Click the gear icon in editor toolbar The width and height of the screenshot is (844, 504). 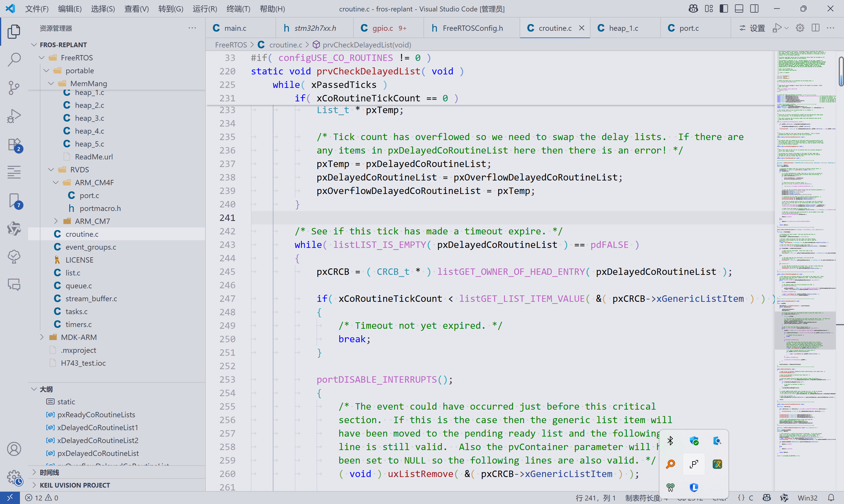800,28
